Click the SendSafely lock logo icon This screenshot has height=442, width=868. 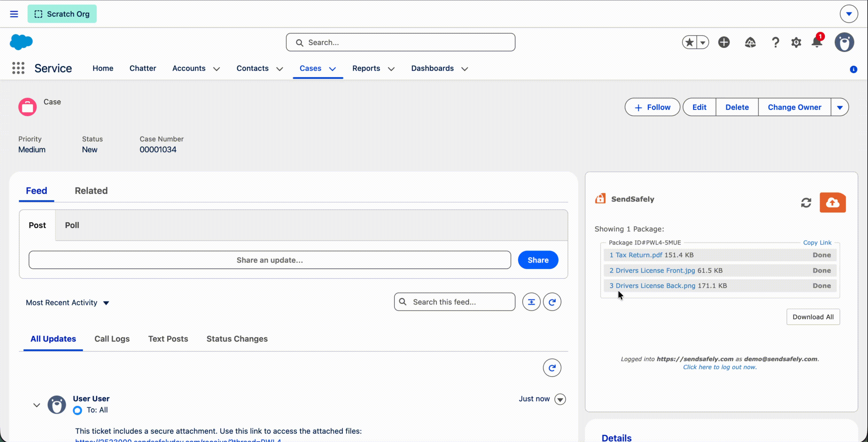point(600,199)
